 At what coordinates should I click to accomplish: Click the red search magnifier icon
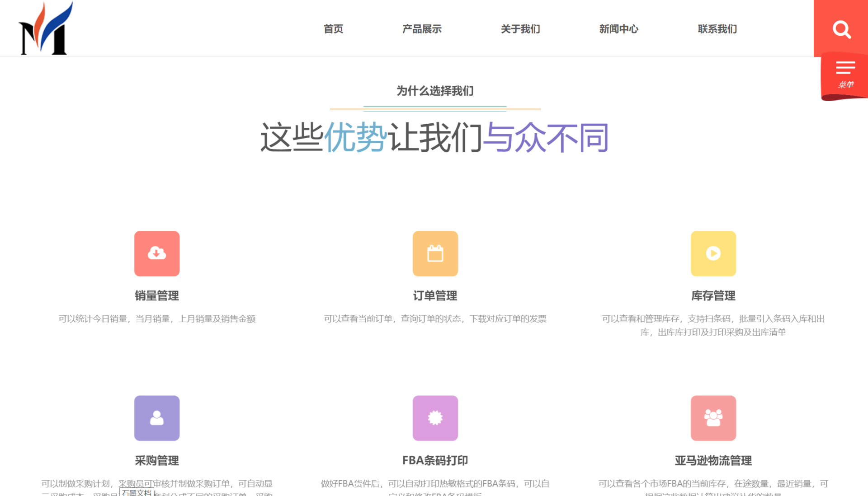[841, 29]
